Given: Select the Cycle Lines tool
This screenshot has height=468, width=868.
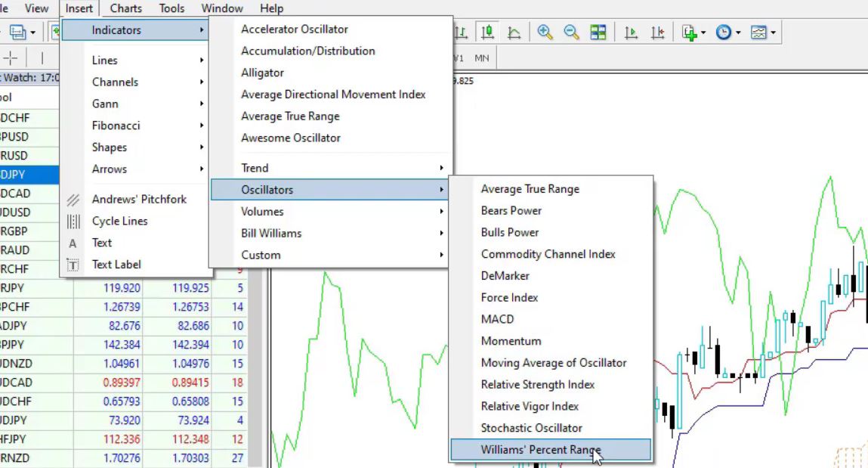Looking at the screenshot, I should tap(121, 221).
